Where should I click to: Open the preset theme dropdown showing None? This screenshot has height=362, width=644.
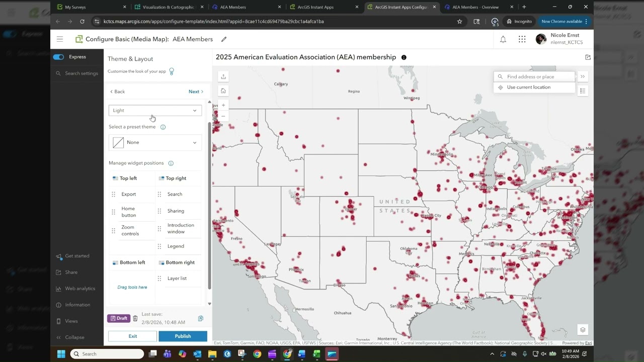[155, 143]
